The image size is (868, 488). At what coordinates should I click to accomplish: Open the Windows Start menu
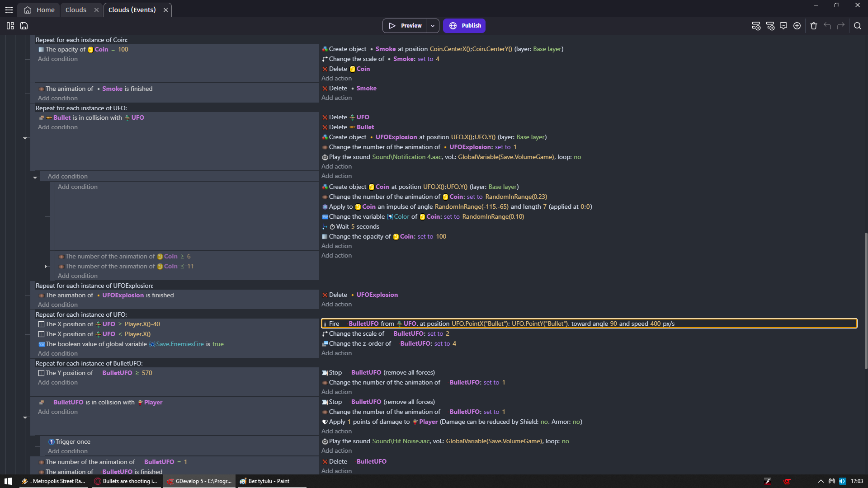click(x=8, y=481)
